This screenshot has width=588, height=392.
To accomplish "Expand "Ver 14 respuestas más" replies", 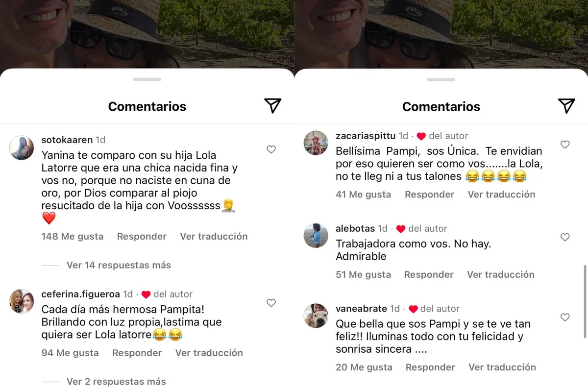I will tap(119, 265).
